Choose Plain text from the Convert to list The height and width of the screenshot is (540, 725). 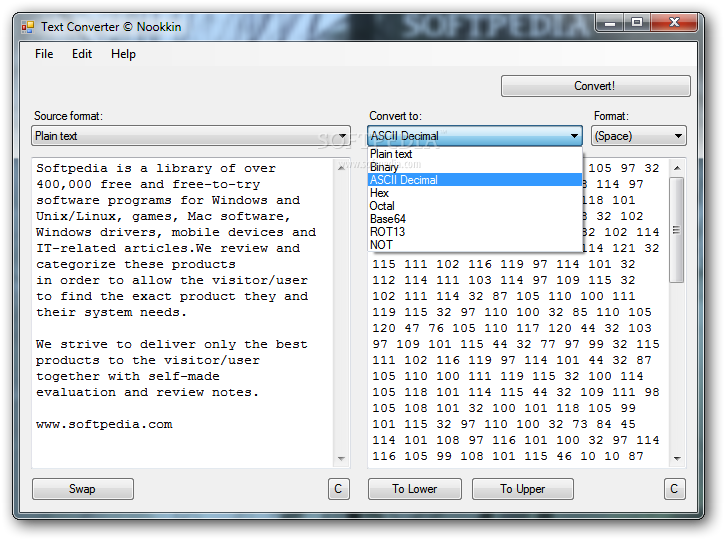(475, 154)
